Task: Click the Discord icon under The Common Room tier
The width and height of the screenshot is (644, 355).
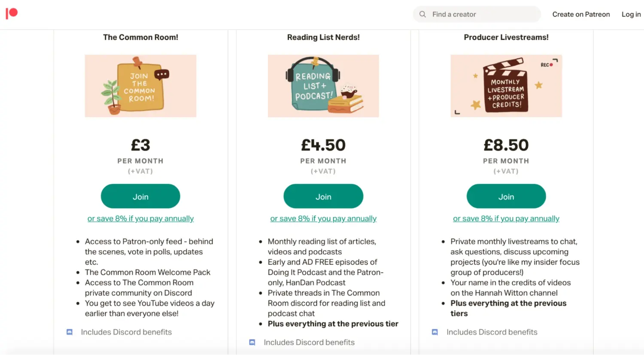Action: pos(69,332)
